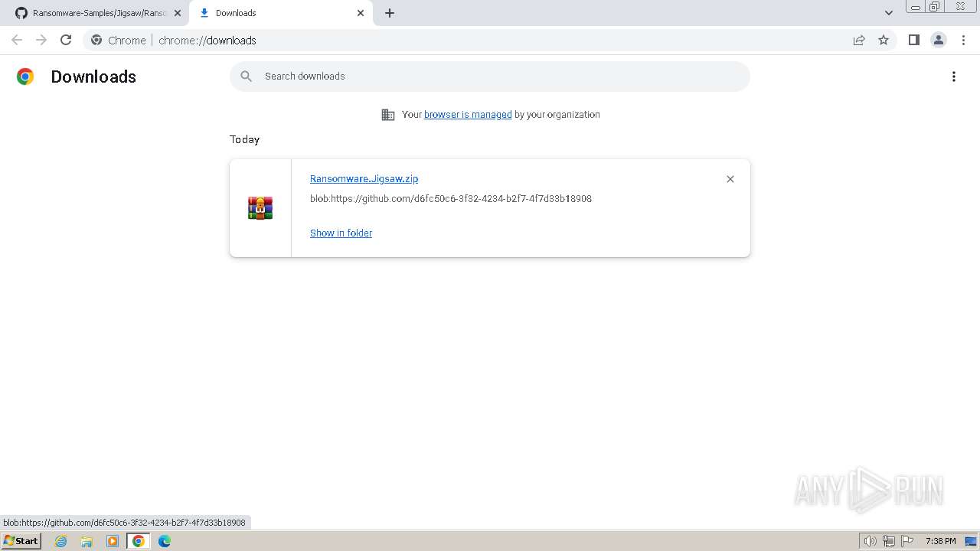
Task: Open Downloads page more actions menu
Action: pyautogui.click(x=953, y=77)
